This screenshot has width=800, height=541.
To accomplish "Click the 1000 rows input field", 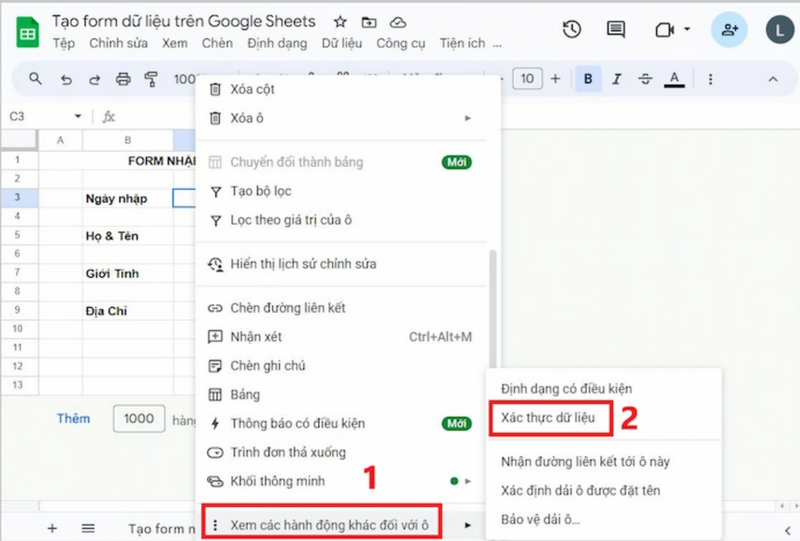I will pos(139,419).
